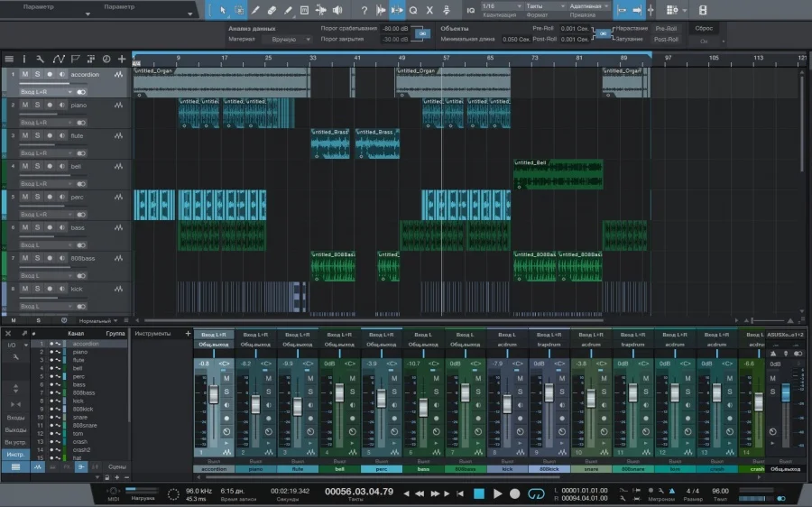Open the Выходы tab in mixer
The height and width of the screenshot is (507, 812).
click(15, 430)
